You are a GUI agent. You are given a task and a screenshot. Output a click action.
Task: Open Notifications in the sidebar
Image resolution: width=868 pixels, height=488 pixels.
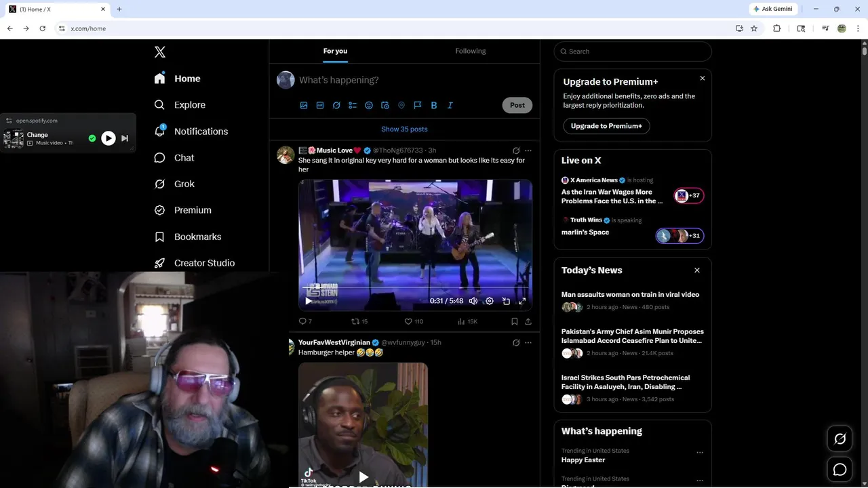(191, 131)
